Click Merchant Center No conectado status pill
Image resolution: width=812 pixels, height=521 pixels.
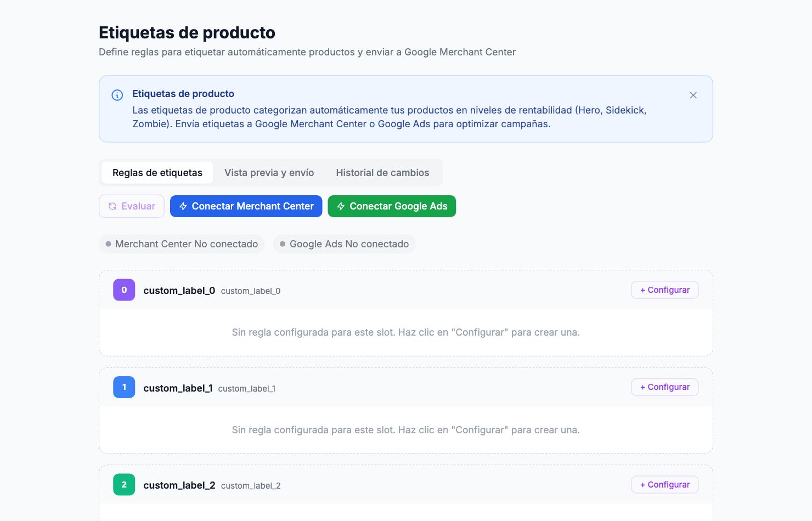coord(182,244)
